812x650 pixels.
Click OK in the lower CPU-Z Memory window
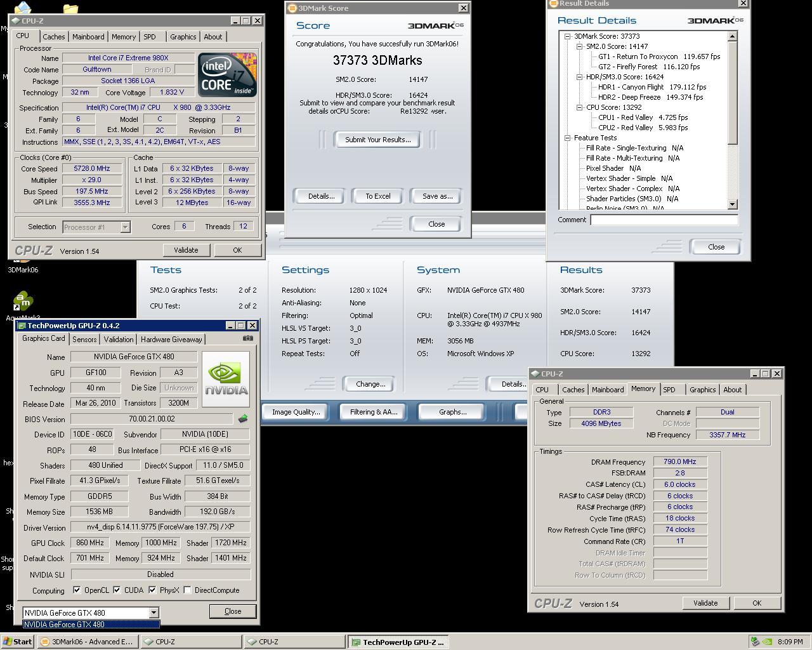pyautogui.click(x=757, y=603)
